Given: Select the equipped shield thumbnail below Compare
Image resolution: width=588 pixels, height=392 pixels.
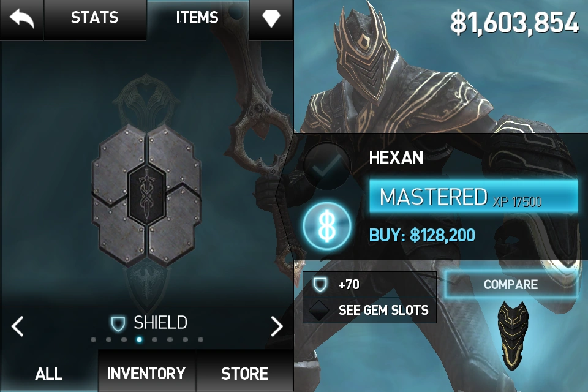Looking at the screenshot, I should (x=513, y=335).
